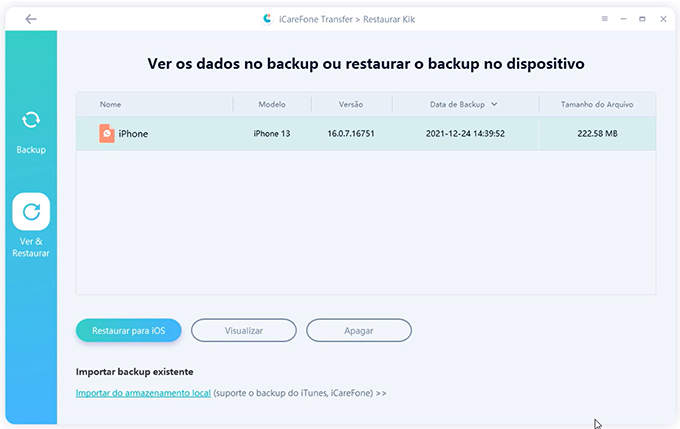The image size is (680, 429).
Task: Go back using the arrow icon
Action: click(31, 19)
